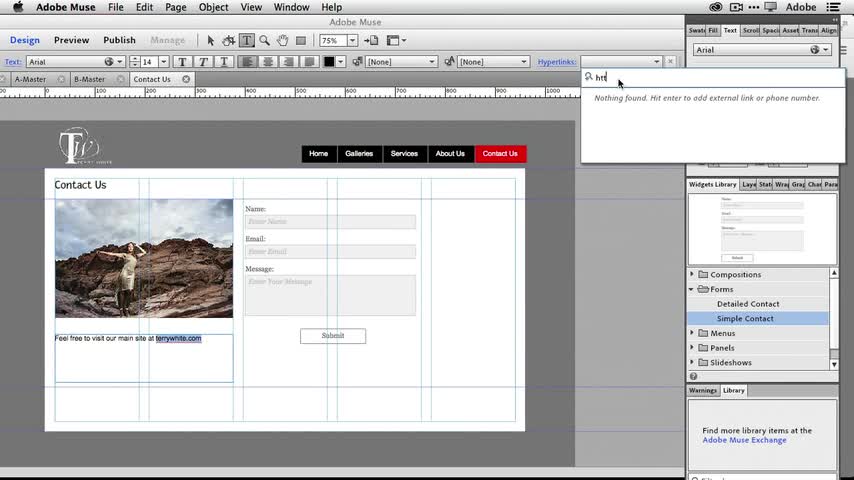
Task: Click the 75% zoom field
Action: pos(333,40)
